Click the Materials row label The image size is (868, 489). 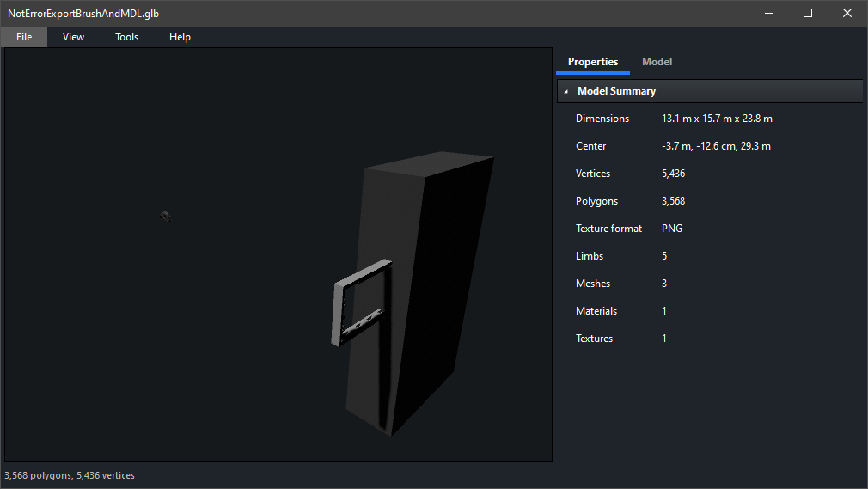click(596, 311)
